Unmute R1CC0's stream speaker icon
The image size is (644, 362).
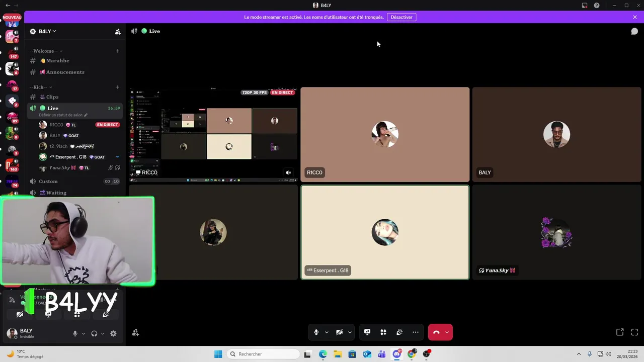point(288,172)
